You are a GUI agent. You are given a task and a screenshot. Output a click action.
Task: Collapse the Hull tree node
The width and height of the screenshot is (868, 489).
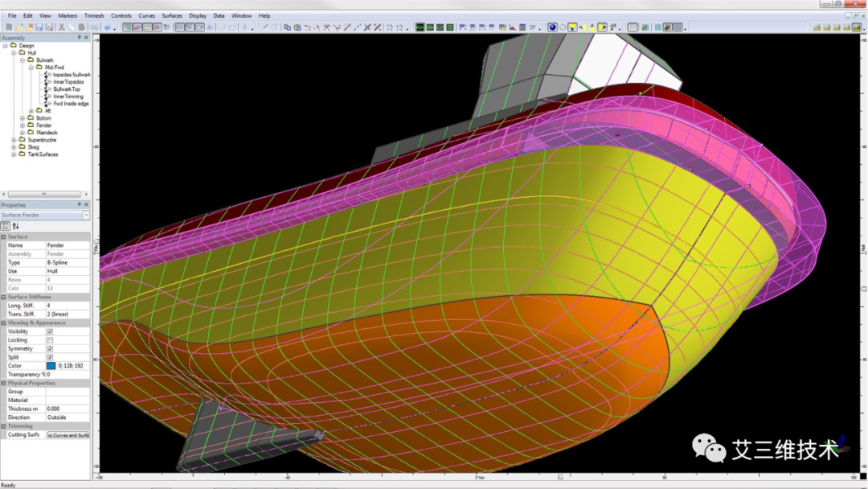click(14, 52)
